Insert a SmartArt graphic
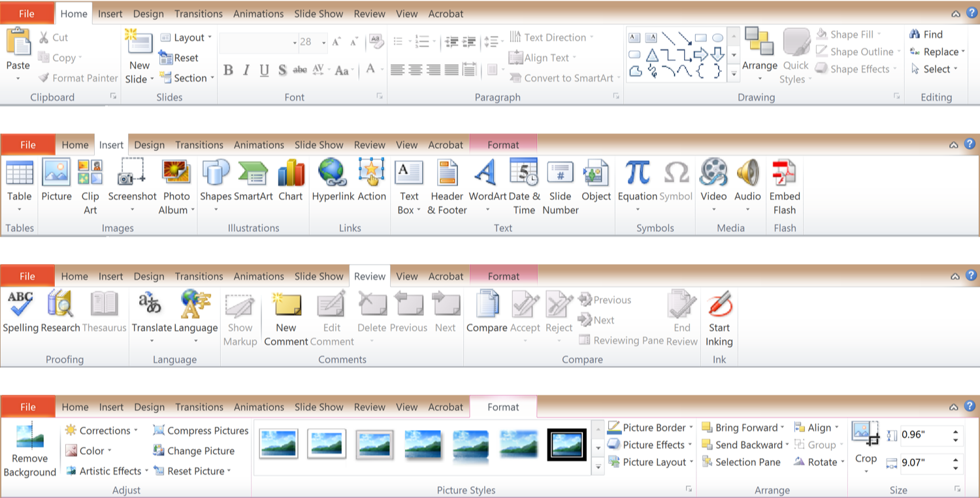This screenshot has height=498, width=980. click(x=253, y=174)
